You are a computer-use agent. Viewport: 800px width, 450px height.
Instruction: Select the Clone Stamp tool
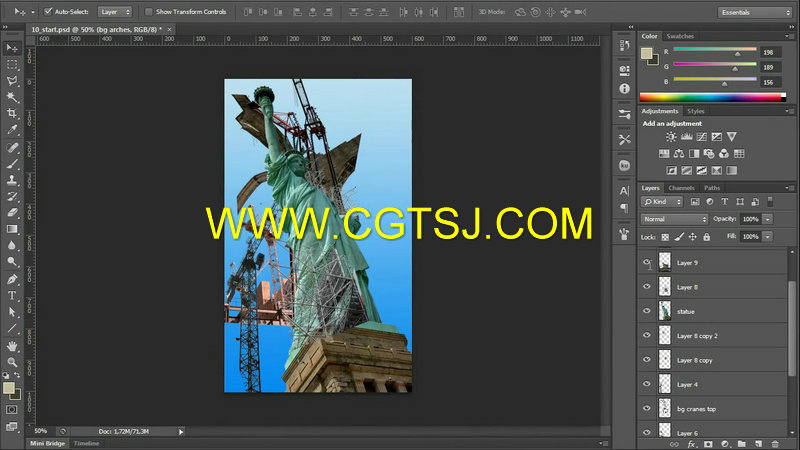12,180
